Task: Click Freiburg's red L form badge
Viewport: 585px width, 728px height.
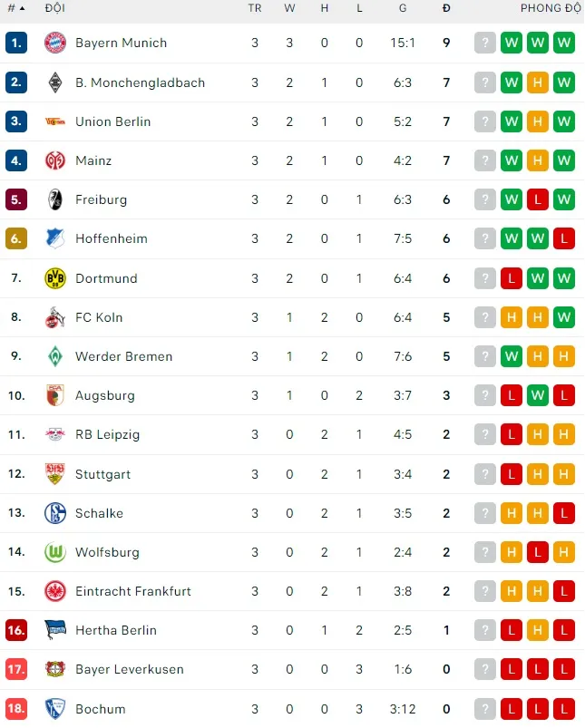Action: point(538,199)
